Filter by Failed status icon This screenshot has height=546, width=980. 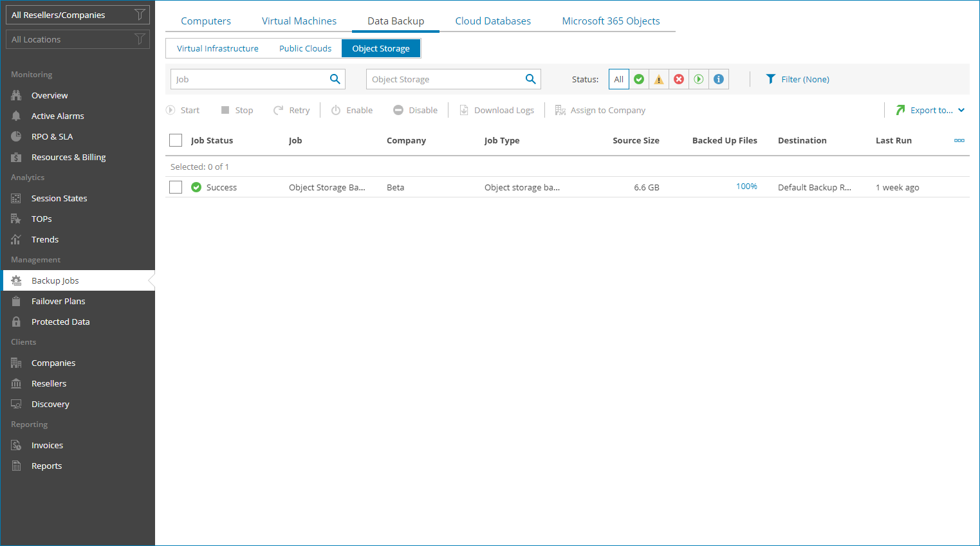[x=679, y=79]
